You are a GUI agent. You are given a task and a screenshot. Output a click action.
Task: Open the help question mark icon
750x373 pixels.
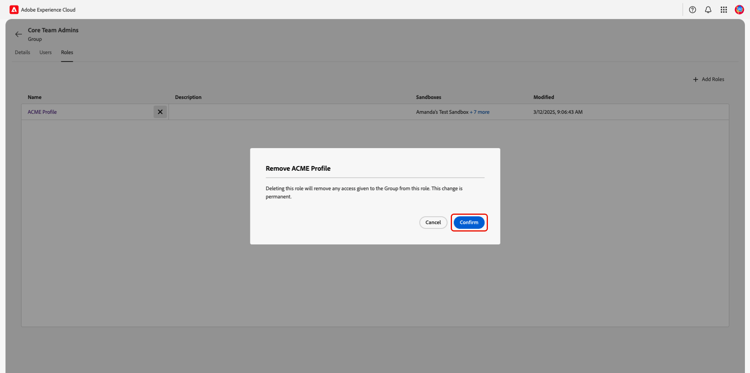click(x=692, y=10)
